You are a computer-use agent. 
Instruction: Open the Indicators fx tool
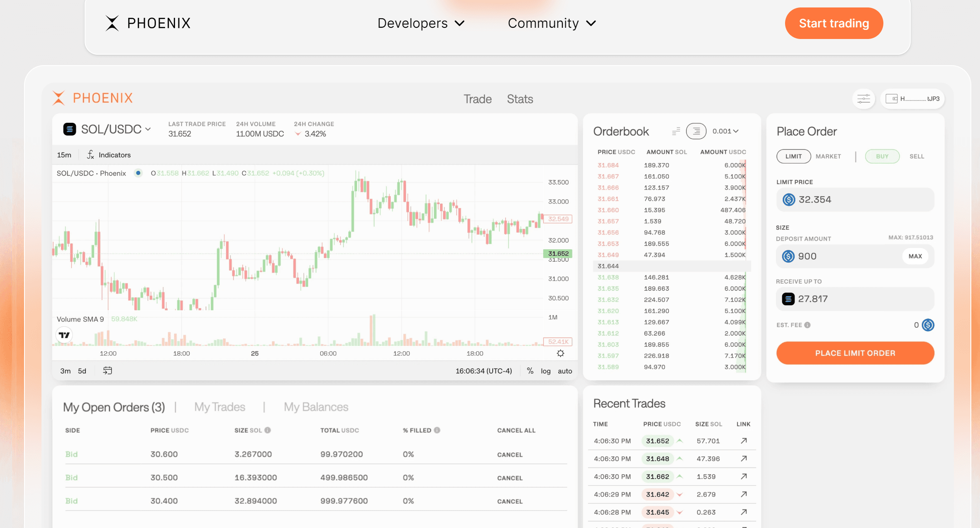(x=109, y=155)
